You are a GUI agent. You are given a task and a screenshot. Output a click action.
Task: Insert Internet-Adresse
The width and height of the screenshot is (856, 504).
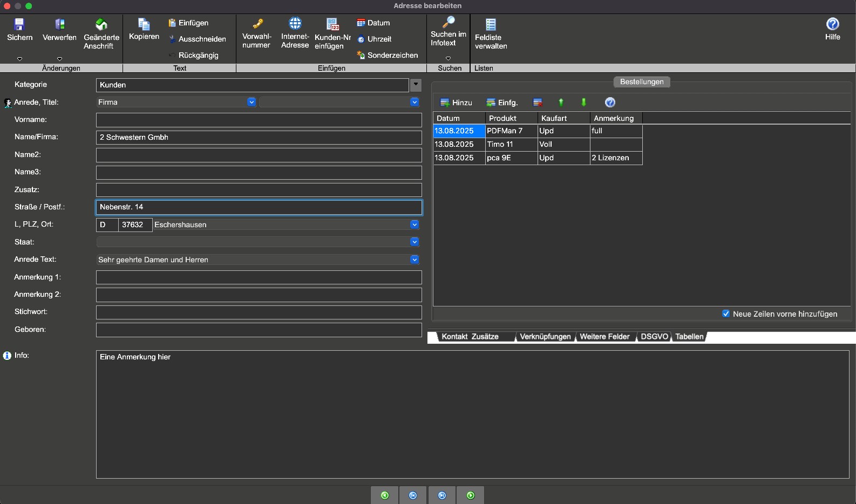(x=295, y=33)
